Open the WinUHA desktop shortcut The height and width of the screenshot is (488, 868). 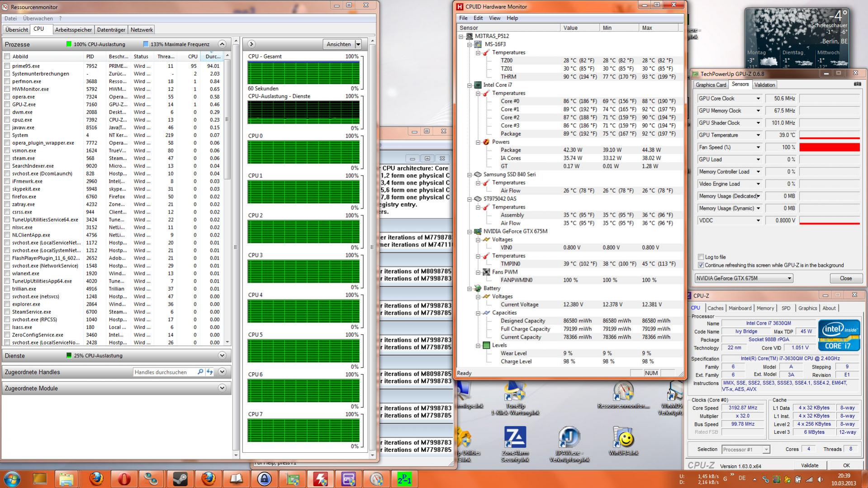[623, 441]
